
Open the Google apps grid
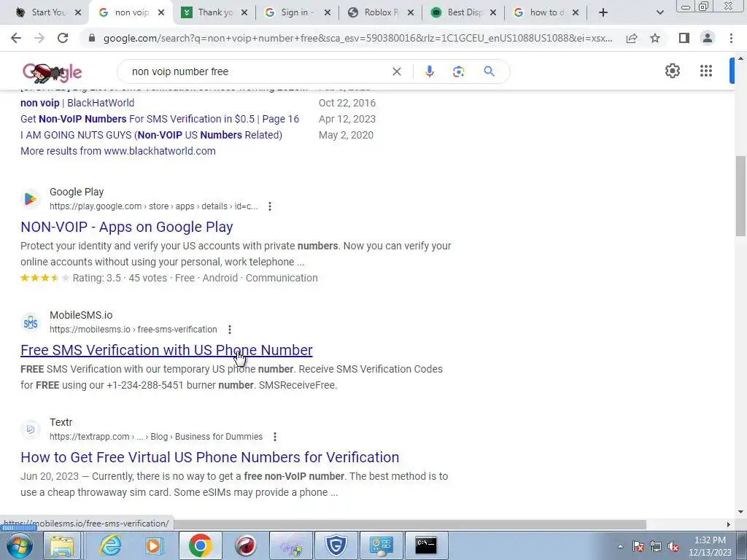click(706, 71)
